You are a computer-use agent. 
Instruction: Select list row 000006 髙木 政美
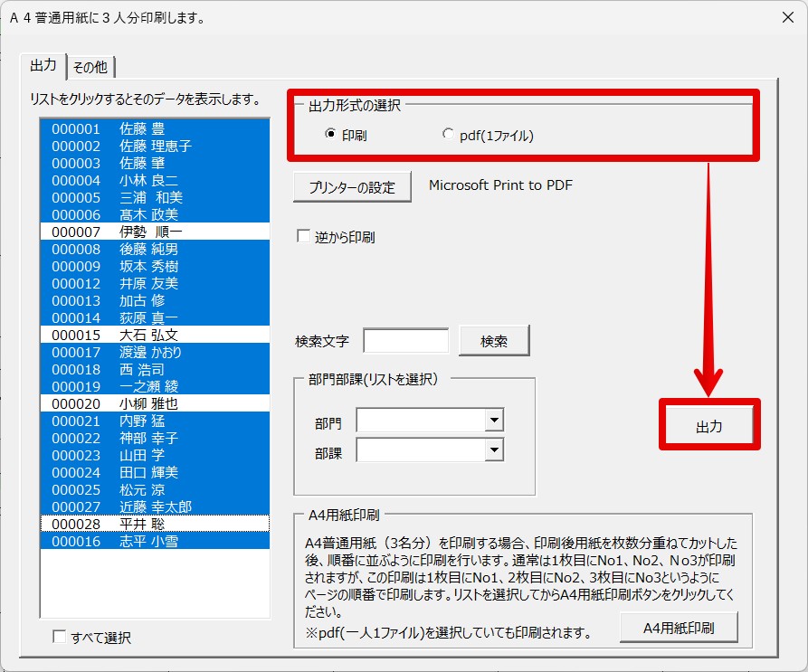155,214
